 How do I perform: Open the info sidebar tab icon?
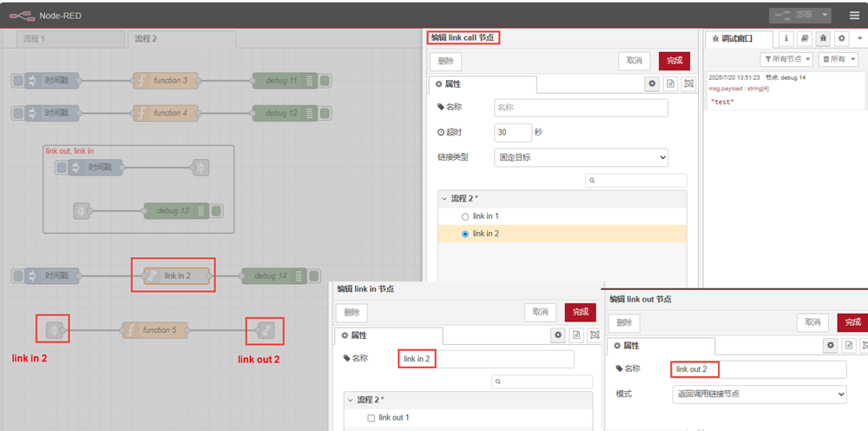786,39
